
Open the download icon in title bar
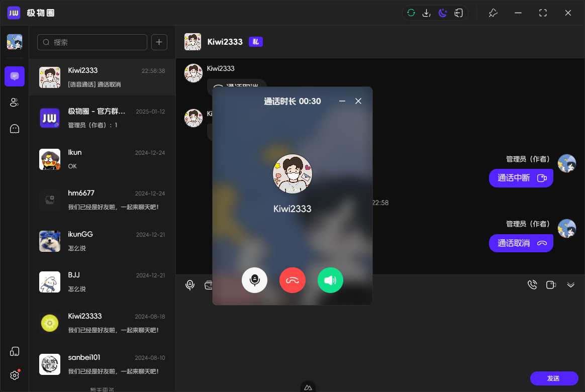pos(427,13)
